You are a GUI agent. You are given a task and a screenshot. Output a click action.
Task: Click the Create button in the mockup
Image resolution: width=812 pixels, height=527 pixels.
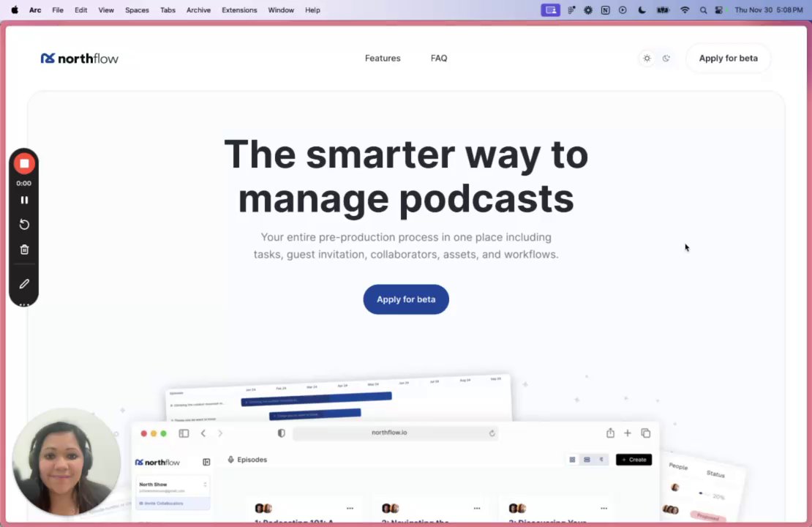[x=634, y=460]
